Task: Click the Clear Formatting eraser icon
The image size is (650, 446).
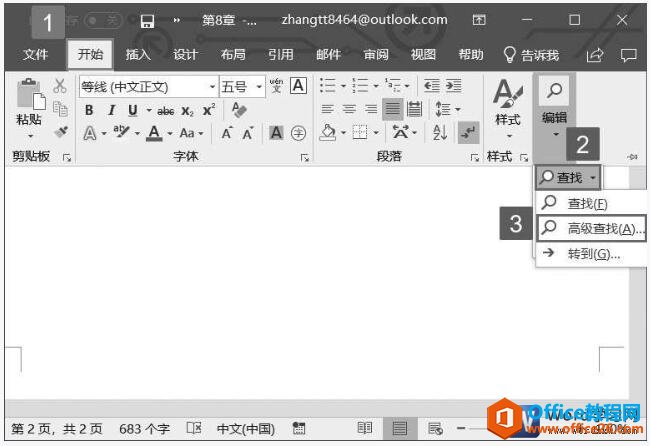Action: pyautogui.click(x=239, y=110)
